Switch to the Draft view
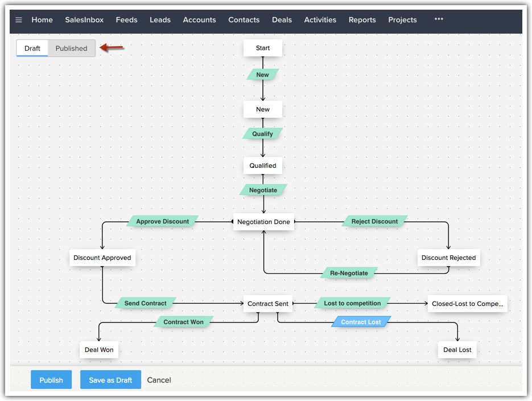The height and width of the screenshot is (401, 532). [x=32, y=48]
